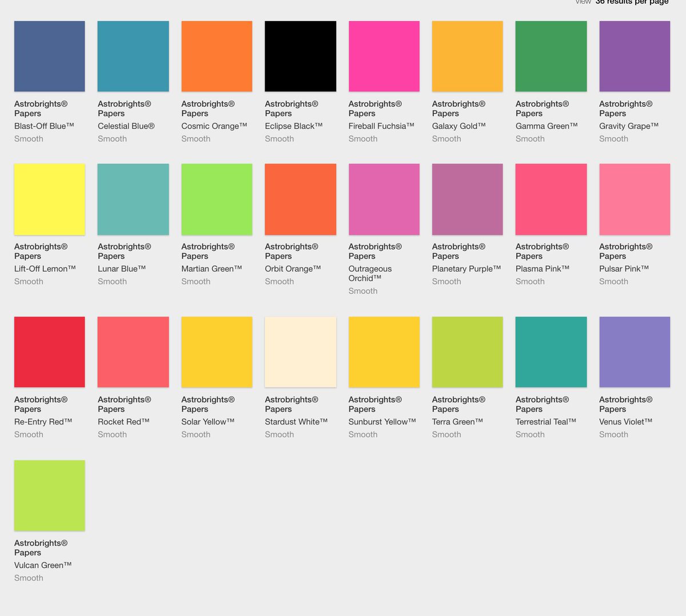Click the Lunar Blue™ product name
The height and width of the screenshot is (616, 686).
click(x=122, y=269)
